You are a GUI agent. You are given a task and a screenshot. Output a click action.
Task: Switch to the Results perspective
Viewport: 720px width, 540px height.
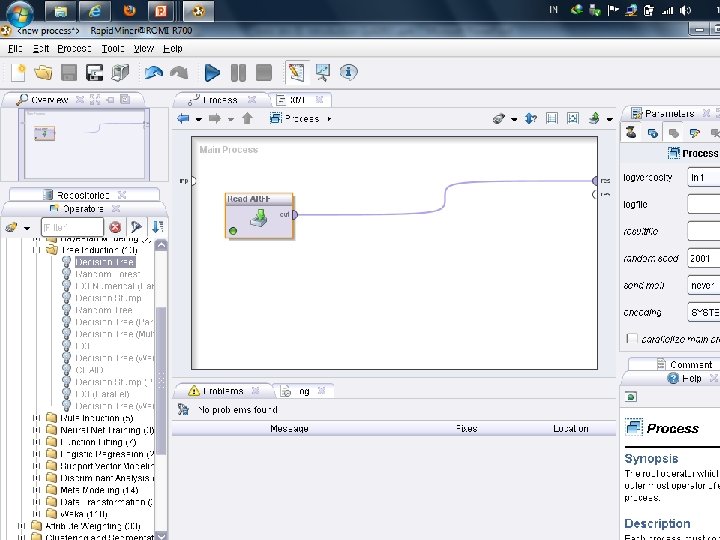coord(323,73)
